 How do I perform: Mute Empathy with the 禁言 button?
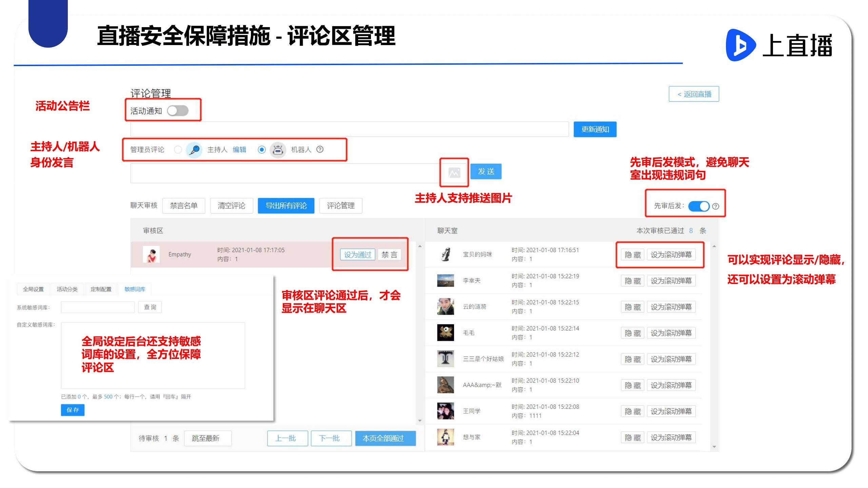tap(389, 255)
